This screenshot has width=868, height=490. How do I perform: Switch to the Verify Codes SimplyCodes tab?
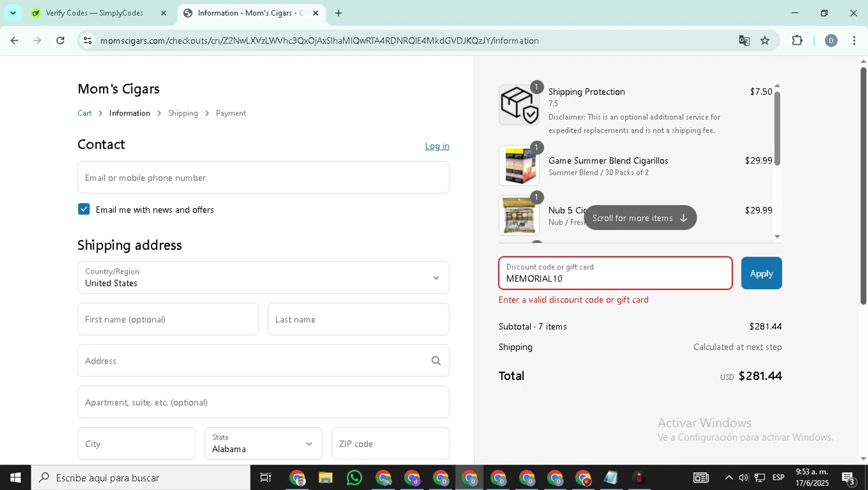(94, 13)
